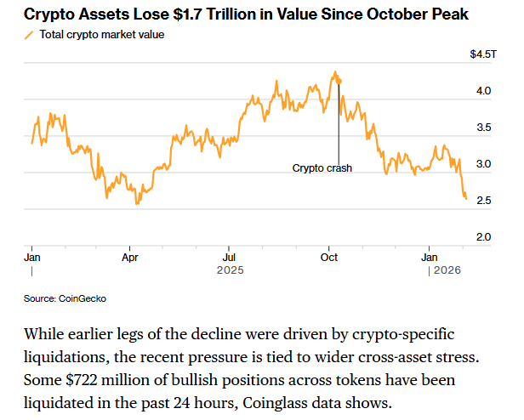Click the Apr x-axis label
Viewport: 524px width, 420px height.
130,256
